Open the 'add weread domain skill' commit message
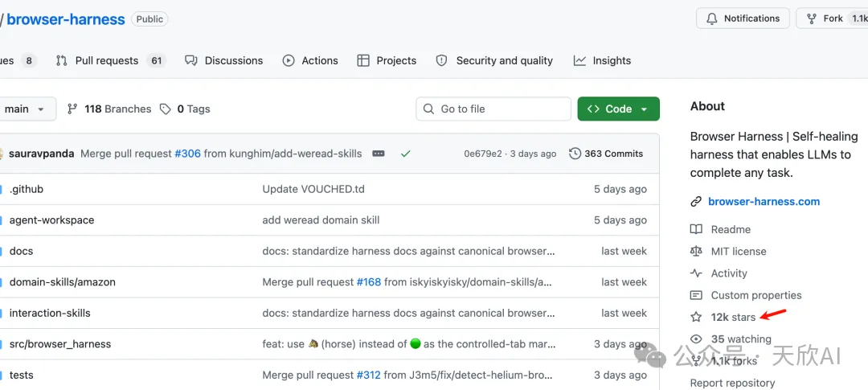This screenshot has width=868, height=390. (321, 220)
